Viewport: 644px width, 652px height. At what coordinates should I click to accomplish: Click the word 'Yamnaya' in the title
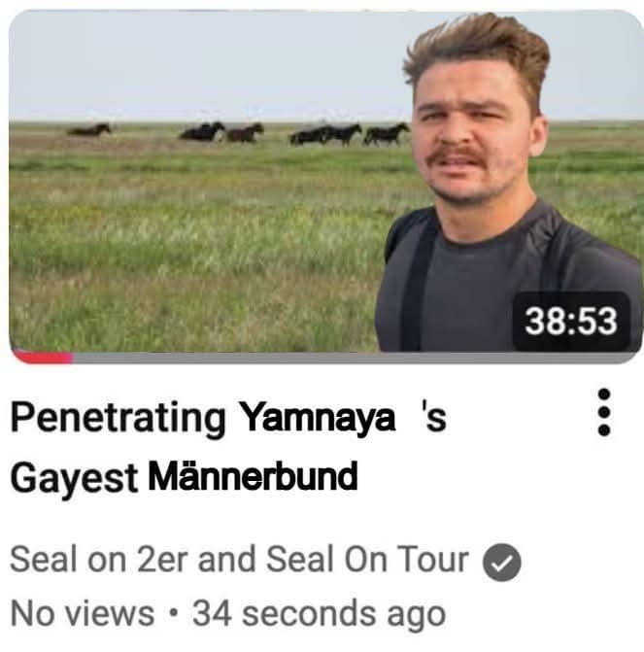318,417
